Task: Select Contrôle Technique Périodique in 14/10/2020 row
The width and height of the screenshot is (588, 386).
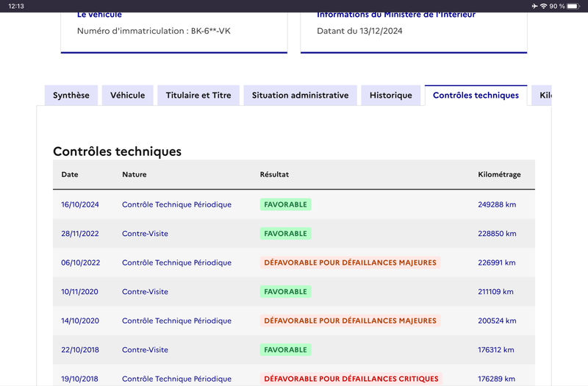Action: 176,321
